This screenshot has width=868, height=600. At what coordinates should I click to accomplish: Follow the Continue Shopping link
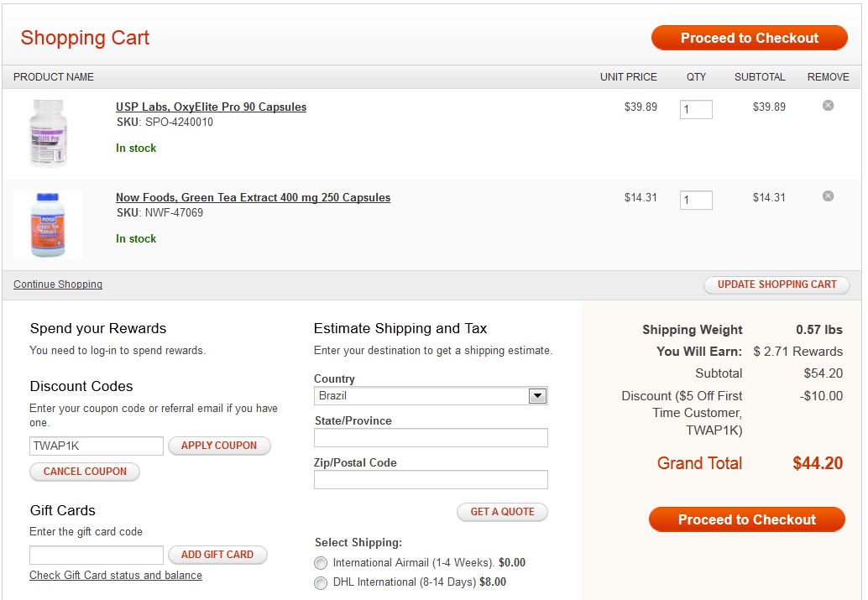[58, 284]
